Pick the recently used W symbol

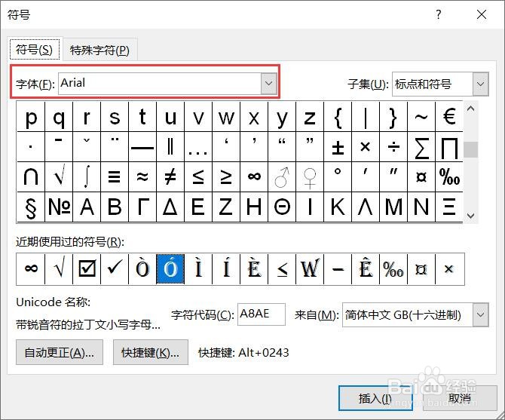tap(310, 269)
